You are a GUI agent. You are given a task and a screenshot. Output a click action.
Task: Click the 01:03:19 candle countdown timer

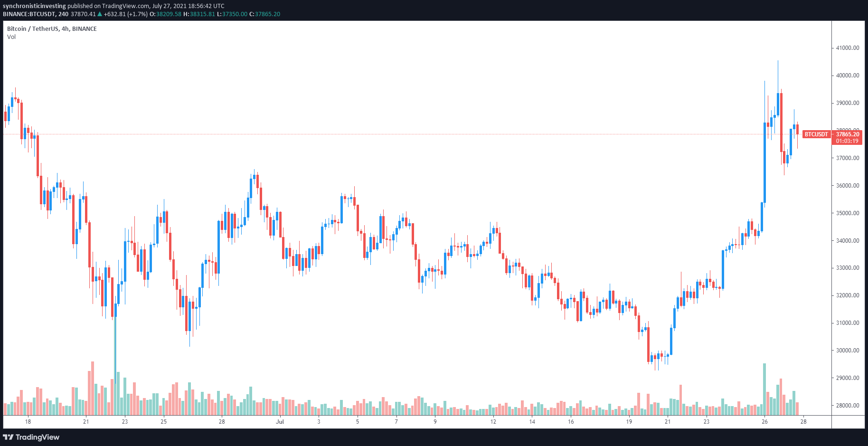pyautogui.click(x=848, y=141)
